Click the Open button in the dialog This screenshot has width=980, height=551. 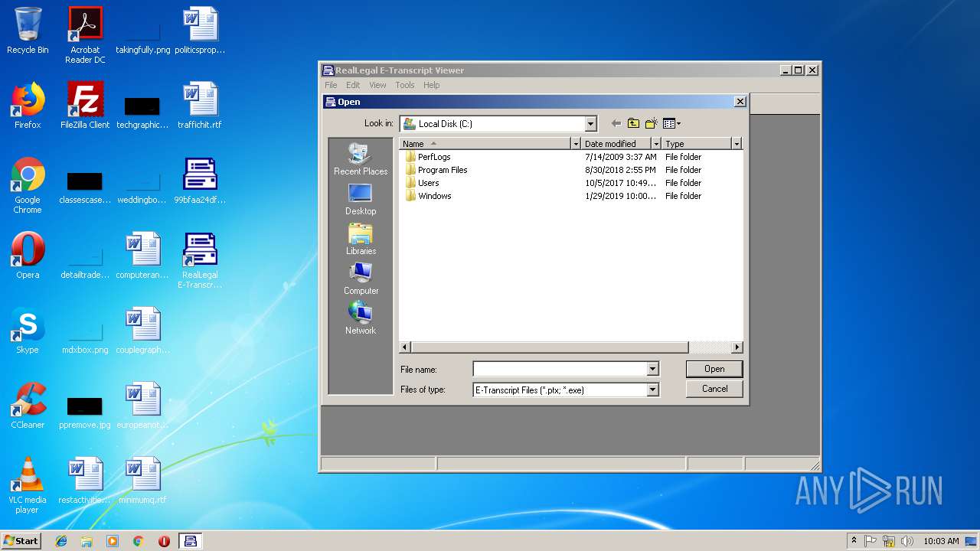tap(714, 369)
